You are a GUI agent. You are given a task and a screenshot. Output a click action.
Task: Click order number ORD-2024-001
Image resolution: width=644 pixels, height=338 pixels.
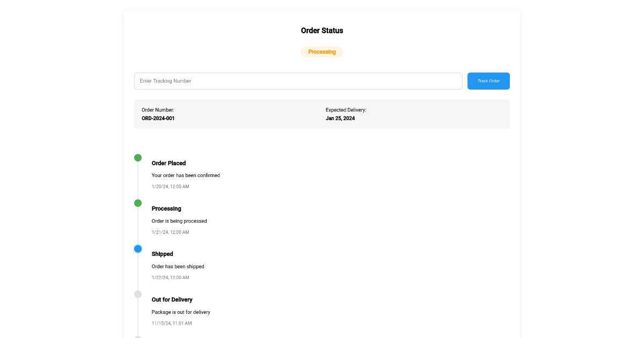[x=158, y=119]
